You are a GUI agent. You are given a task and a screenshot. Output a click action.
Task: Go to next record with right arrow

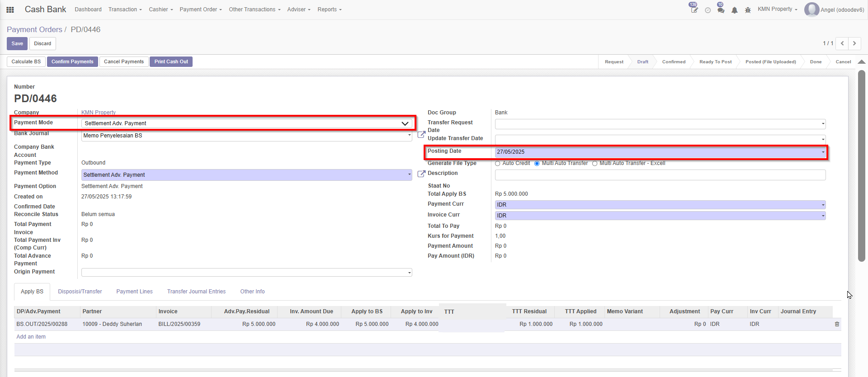click(x=854, y=43)
